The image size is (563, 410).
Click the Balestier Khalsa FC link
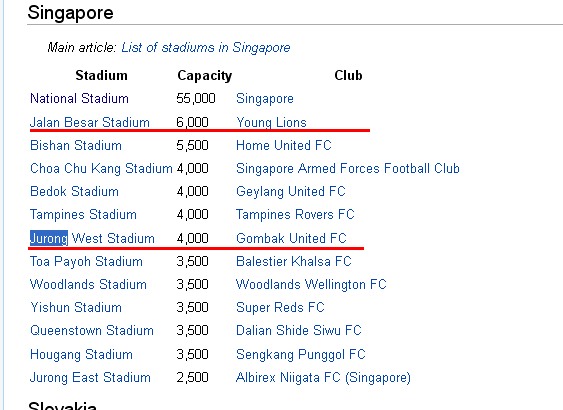[294, 261]
